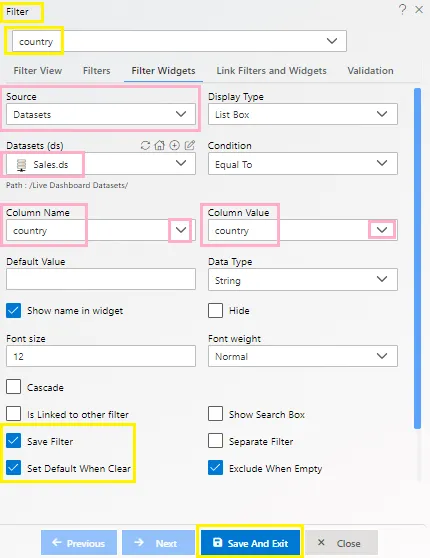Click the vertical scrollbar in the dialog

point(418,258)
